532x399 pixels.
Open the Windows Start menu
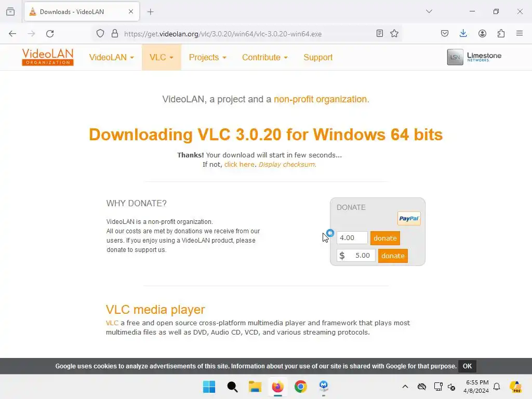click(209, 387)
